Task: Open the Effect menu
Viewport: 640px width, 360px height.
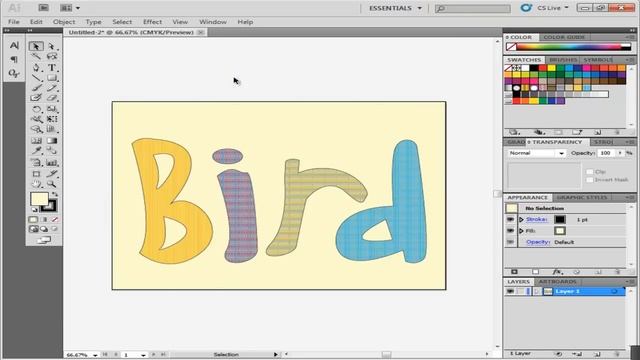Action: (152, 22)
